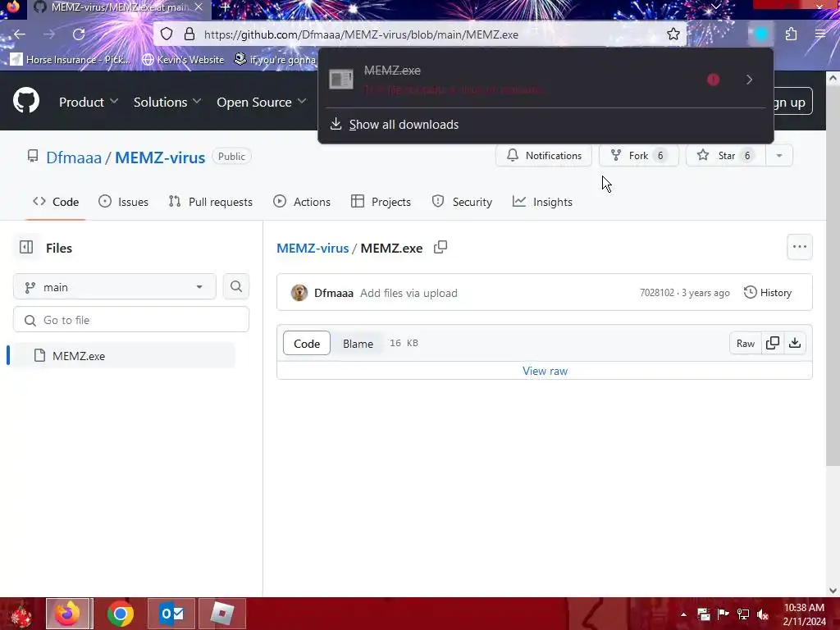This screenshot has height=630, width=840.
Task: Open the Projects tab
Action: pos(381,202)
